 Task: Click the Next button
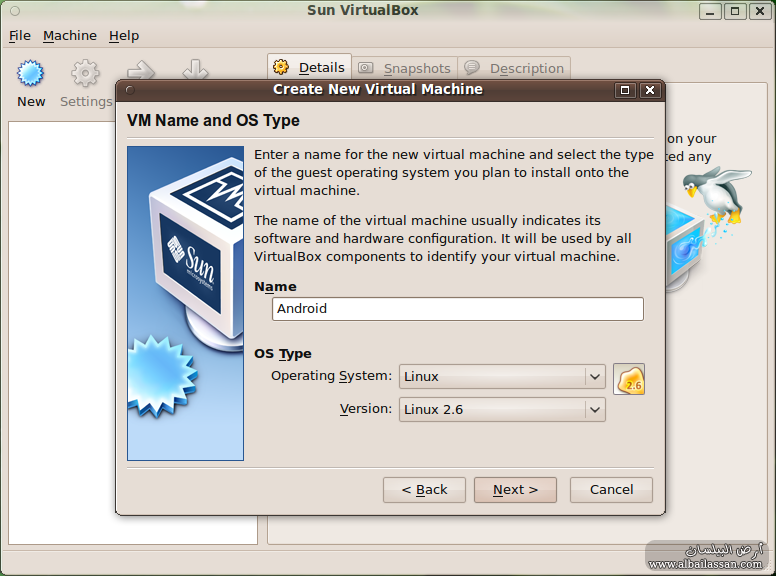pos(515,490)
